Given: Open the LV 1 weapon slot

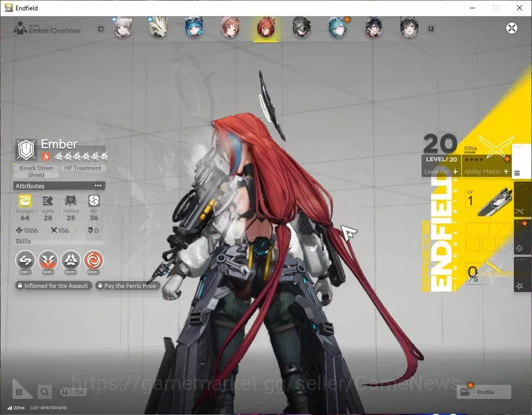Looking at the screenshot, I should click(488, 202).
